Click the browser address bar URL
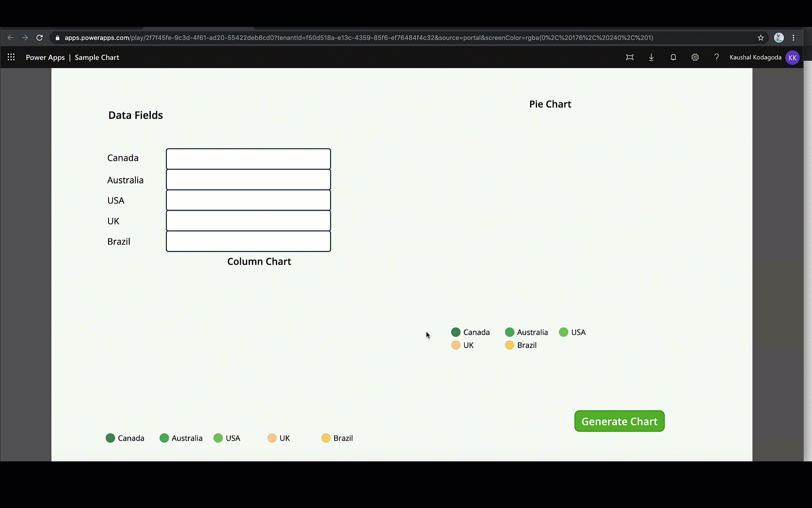The image size is (812, 508). pos(357,38)
